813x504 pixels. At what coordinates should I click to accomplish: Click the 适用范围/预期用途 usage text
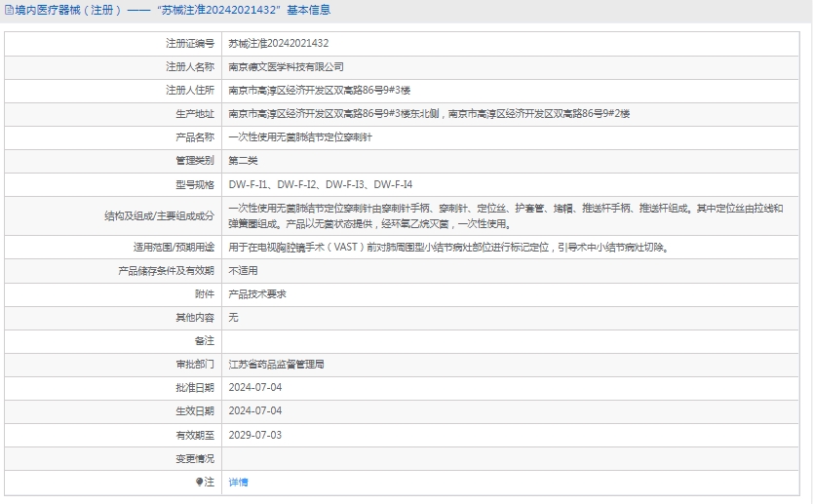point(447,248)
